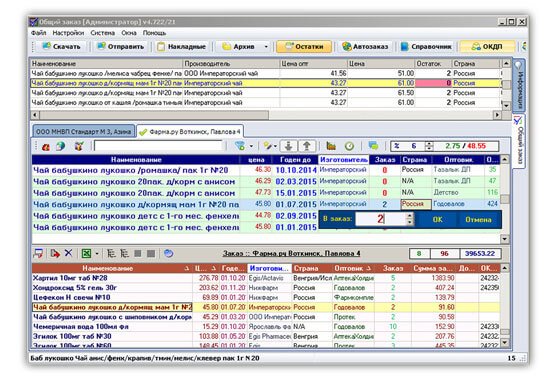Open the Справочник reference book
The width and height of the screenshot is (560, 380).
pos(426,46)
